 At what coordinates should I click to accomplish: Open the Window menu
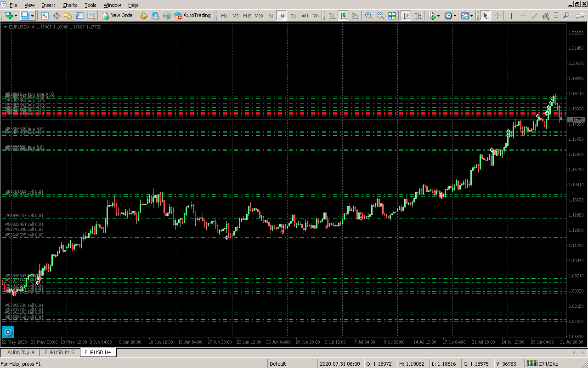coord(112,5)
